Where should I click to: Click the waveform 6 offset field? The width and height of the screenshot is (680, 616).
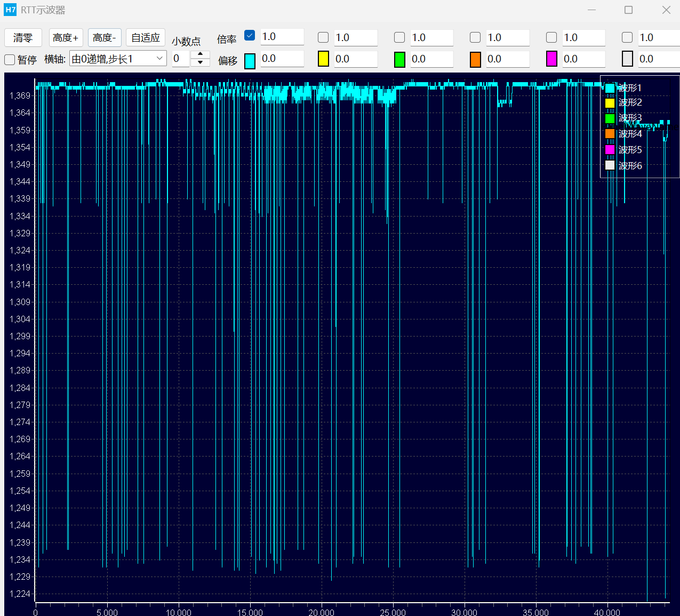point(659,59)
